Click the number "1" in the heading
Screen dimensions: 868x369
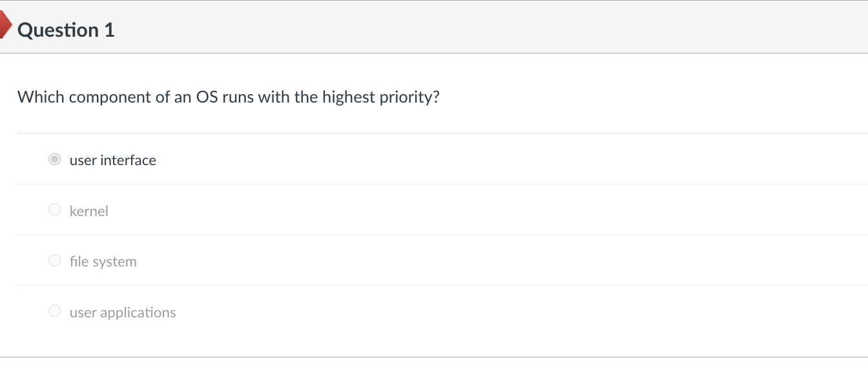(x=109, y=30)
